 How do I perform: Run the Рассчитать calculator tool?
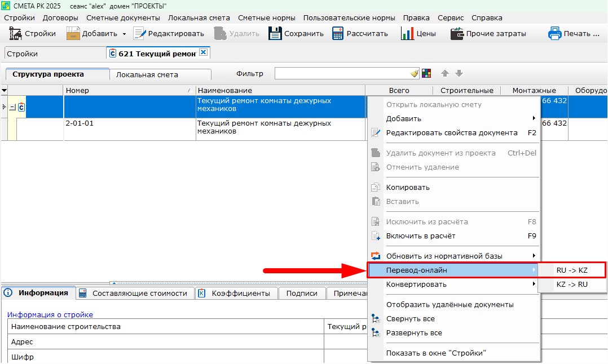338,34
